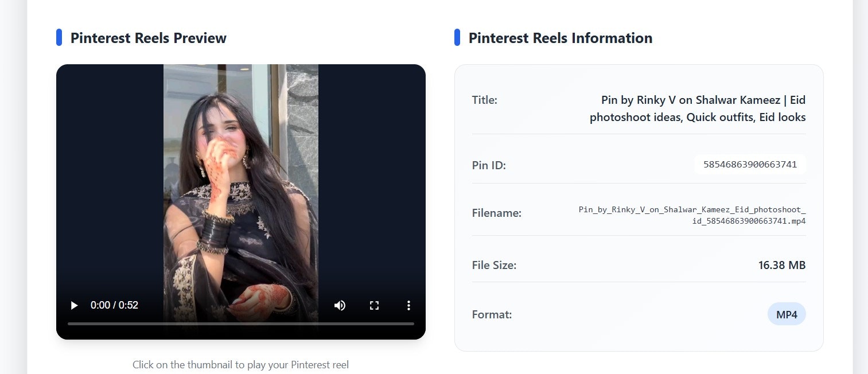
Task: Toggle video playback with the play control
Action: tap(73, 305)
